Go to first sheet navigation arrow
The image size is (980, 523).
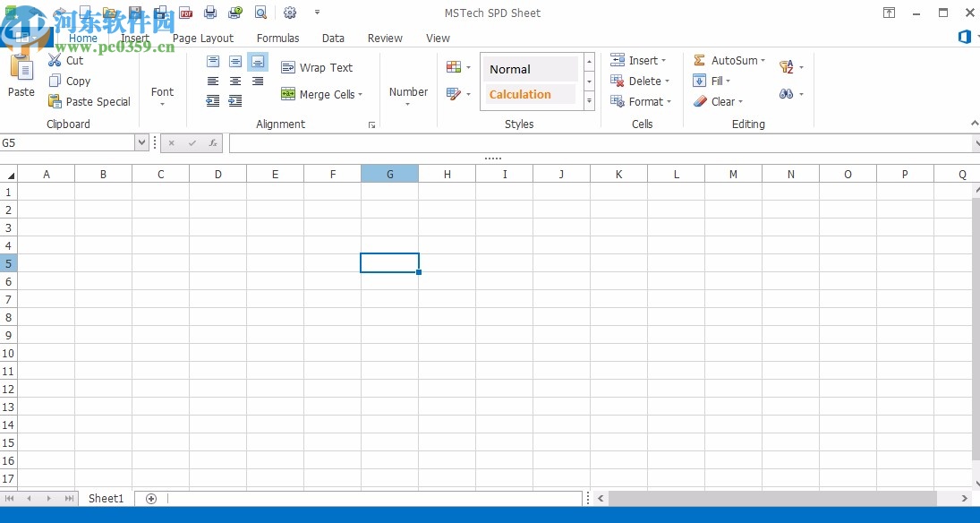9,499
